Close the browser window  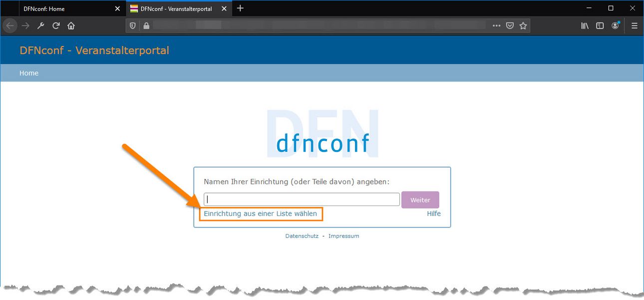point(633,8)
